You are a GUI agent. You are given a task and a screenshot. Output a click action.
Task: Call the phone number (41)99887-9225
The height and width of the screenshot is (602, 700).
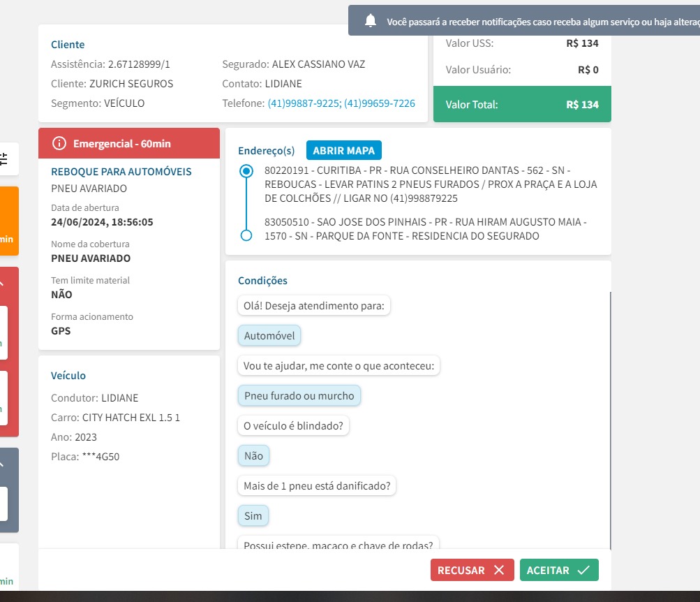pos(304,103)
